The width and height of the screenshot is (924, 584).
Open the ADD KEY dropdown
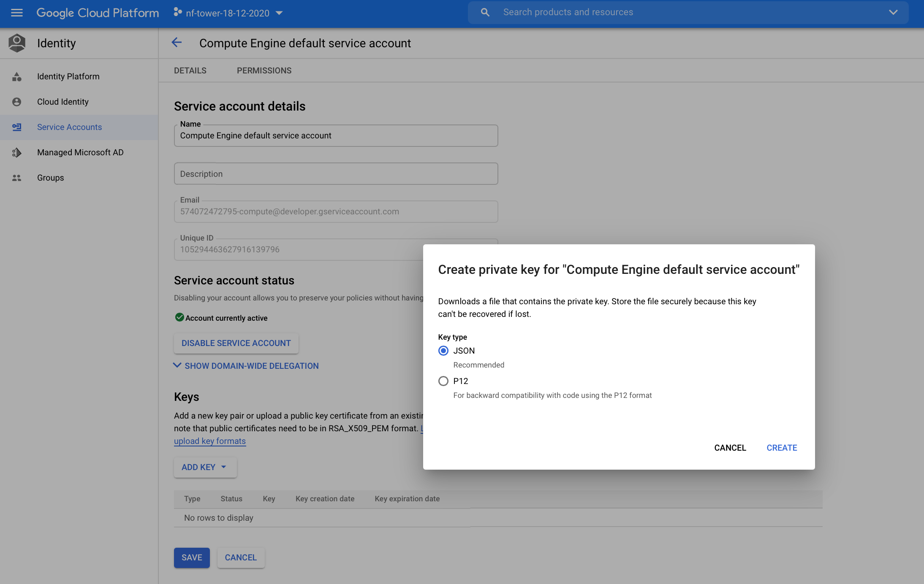coord(205,467)
